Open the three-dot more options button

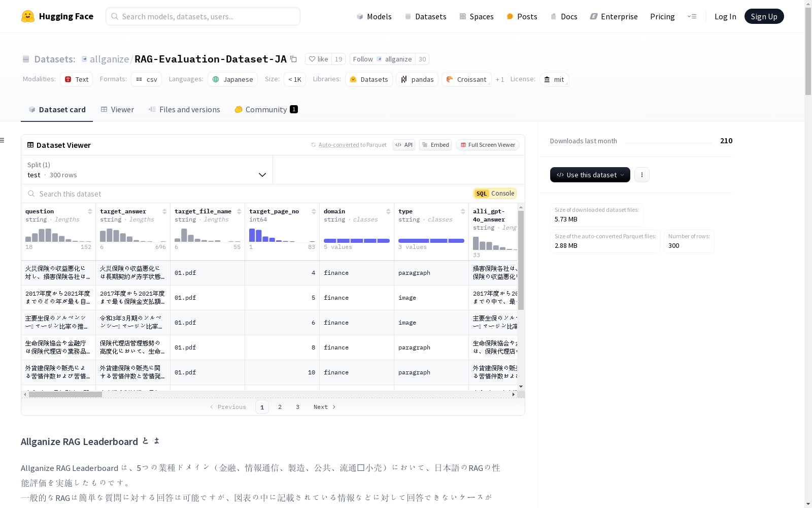(642, 175)
